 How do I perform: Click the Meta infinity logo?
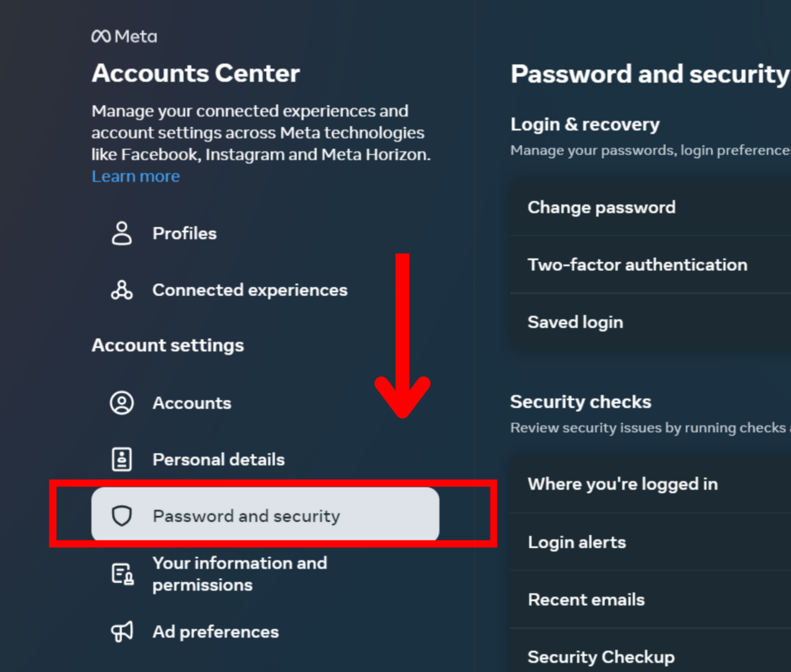pos(103,35)
